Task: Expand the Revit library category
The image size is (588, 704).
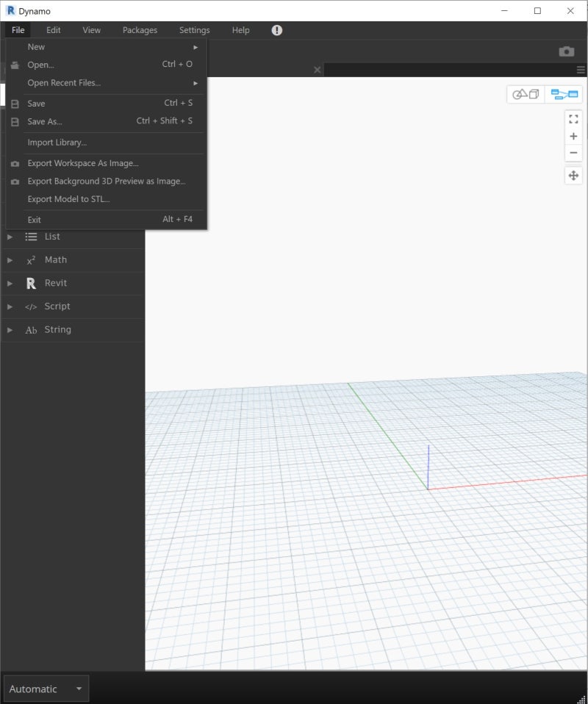Action: pyautogui.click(x=10, y=283)
